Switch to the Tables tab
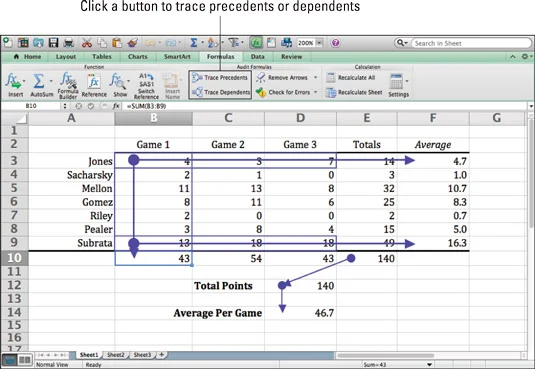535x369 pixels. [102, 57]
